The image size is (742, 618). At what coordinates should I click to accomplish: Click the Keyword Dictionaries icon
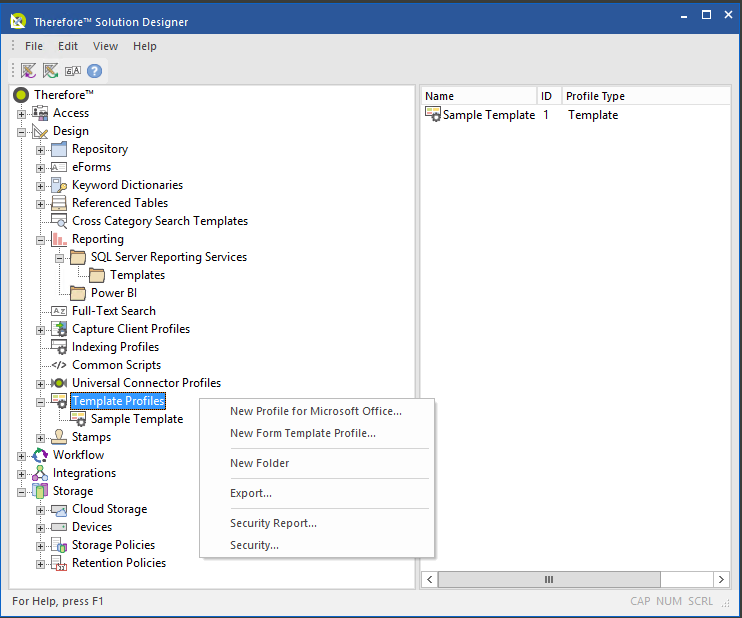pyautogui.click(x=58, y=185)
